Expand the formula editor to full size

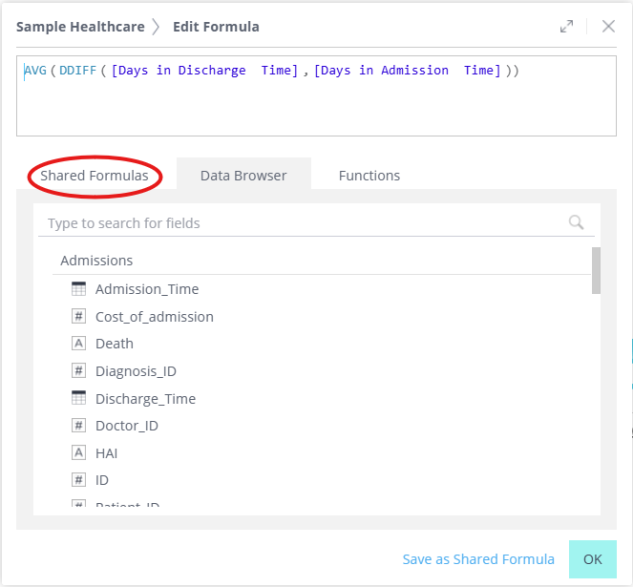[x=567, y=27]
